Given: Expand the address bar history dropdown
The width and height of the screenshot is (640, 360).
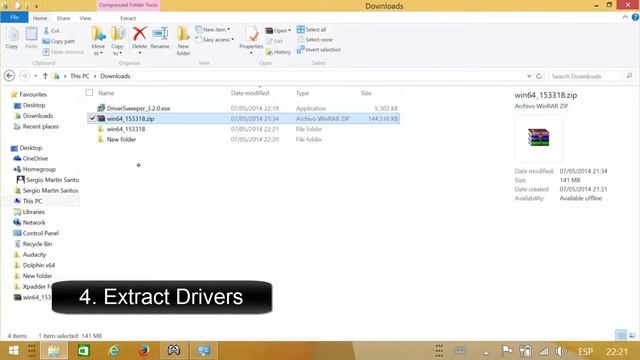Looking at the screenshot, I should [x=529, y=76].
